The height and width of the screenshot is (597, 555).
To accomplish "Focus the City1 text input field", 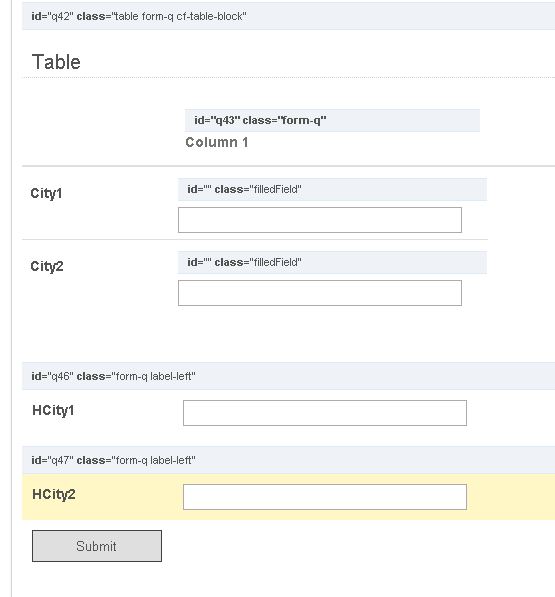I will click(x=320, y=220).
